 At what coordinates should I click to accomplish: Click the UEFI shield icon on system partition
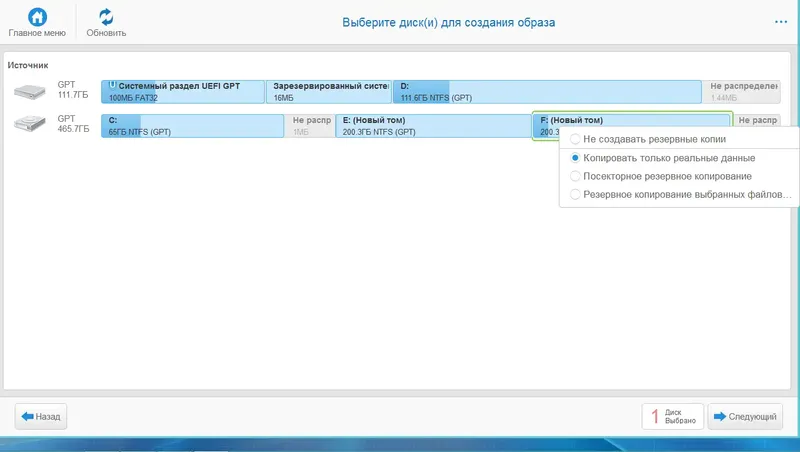click(113, 85)
